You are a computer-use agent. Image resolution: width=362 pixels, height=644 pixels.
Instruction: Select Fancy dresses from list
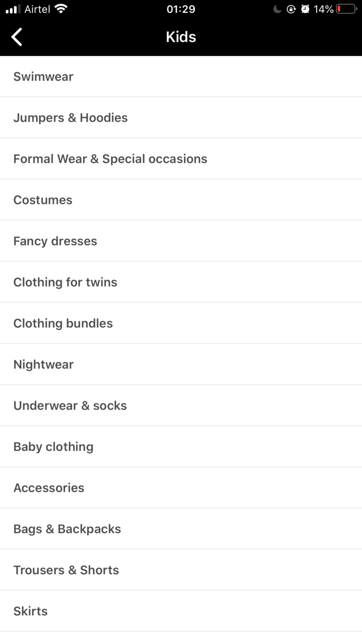click(55, 241)
